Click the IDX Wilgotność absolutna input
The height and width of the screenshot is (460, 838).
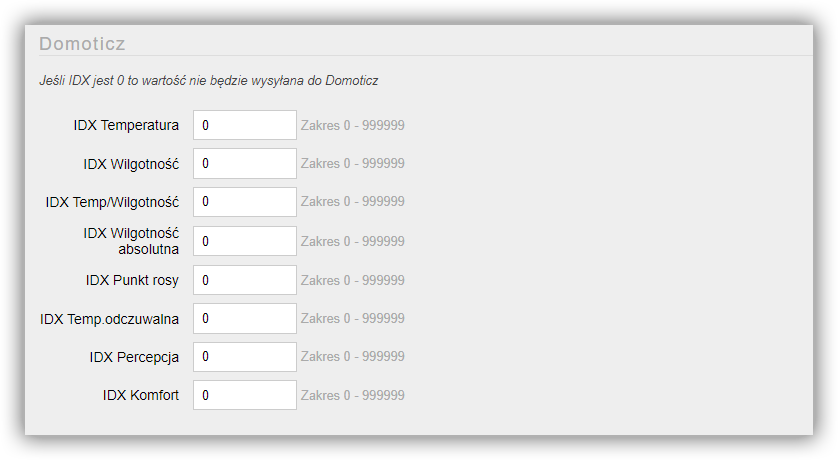tap(245, 241)
